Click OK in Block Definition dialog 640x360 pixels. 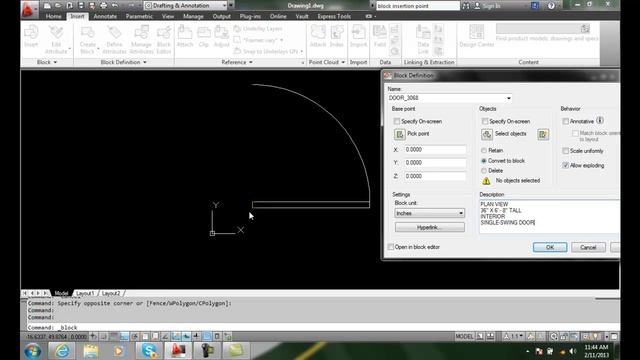[550, 247]
